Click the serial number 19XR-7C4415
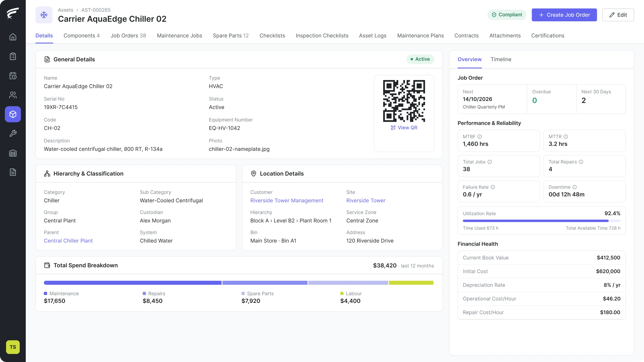The width and height of the screenshot is (644, 362). click(x=61, y=107)
